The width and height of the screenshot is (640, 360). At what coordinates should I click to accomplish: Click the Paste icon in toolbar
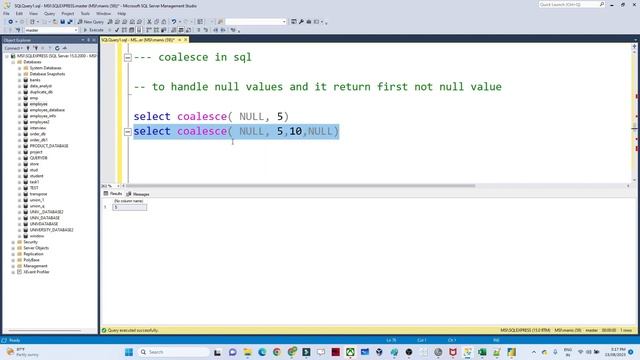tap(164, 22)
